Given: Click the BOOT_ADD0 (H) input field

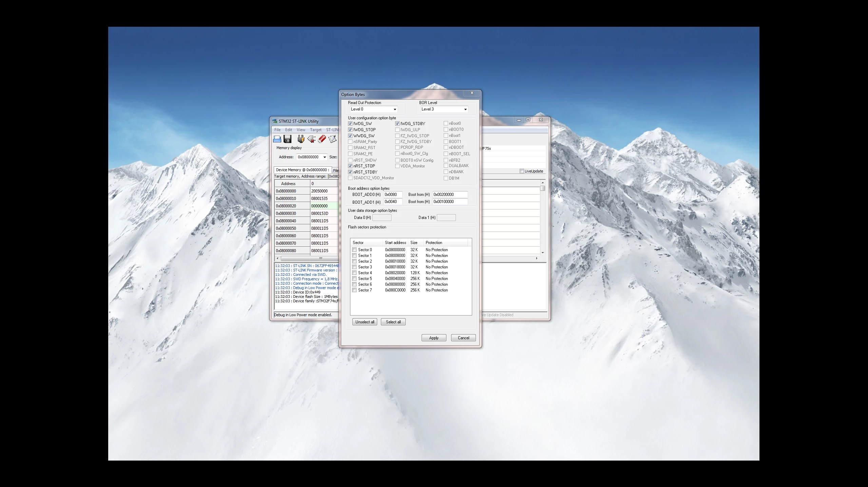Looking at the screenshot, I should coord(393,195).
